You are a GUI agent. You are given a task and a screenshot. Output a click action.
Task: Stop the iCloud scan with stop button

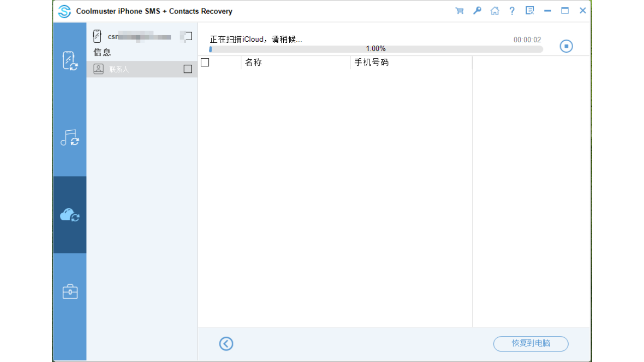click(566, 46)
